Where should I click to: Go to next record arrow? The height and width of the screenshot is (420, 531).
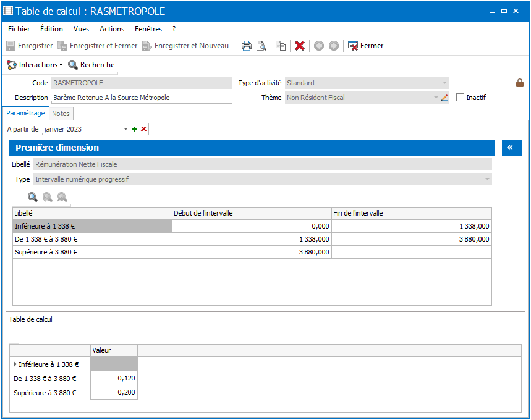[334, 46]
